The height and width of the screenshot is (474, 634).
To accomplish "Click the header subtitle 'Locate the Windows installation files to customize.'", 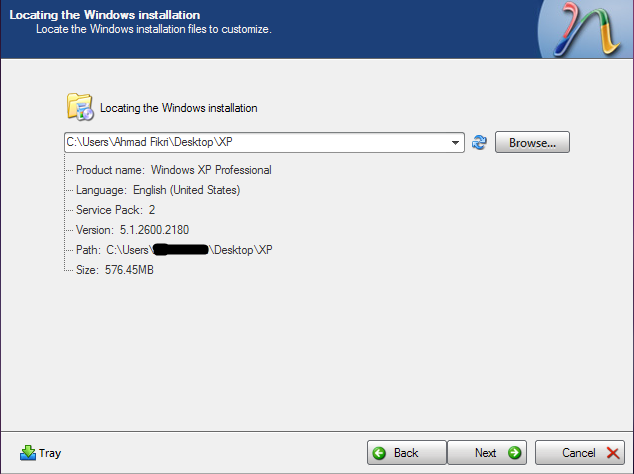I will [154, 29].
